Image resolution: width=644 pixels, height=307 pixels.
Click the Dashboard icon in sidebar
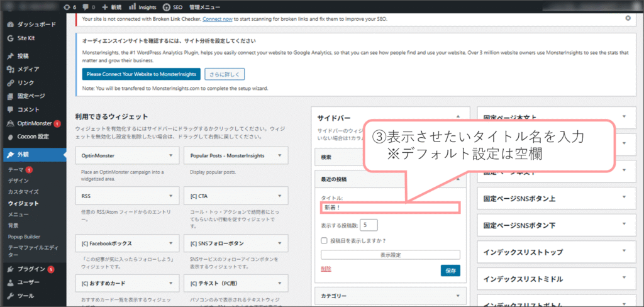[11, 25]
